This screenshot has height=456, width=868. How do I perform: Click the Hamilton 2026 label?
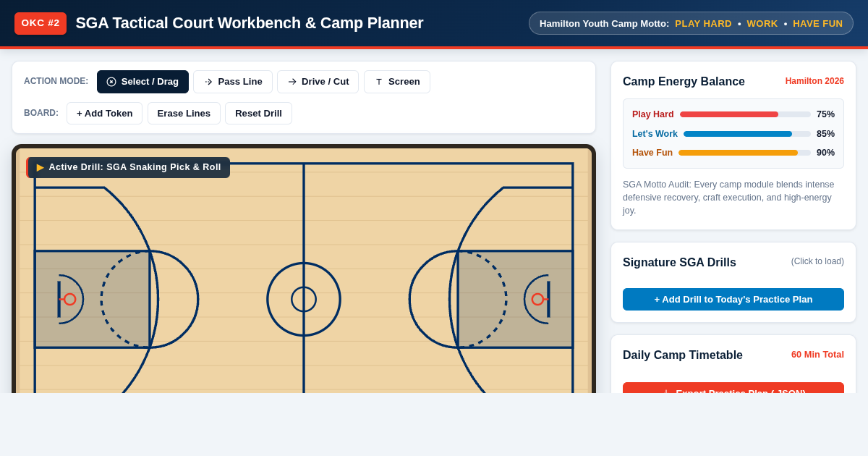pos(814,81)
